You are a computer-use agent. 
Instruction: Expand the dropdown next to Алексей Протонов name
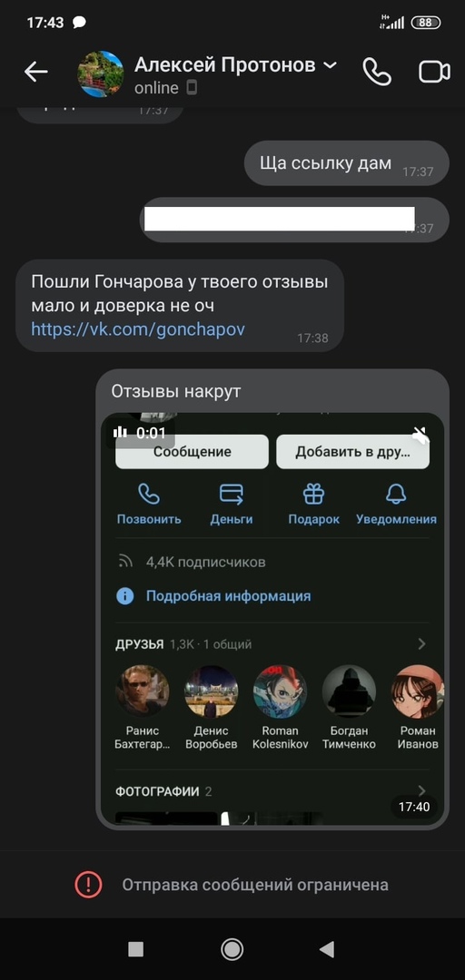tap(330, 65)
